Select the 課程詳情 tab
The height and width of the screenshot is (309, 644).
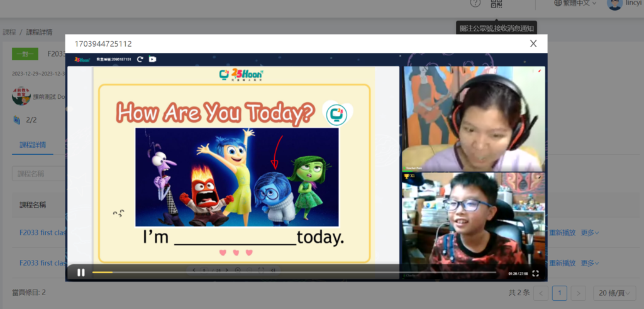click(x=33, y=145)
